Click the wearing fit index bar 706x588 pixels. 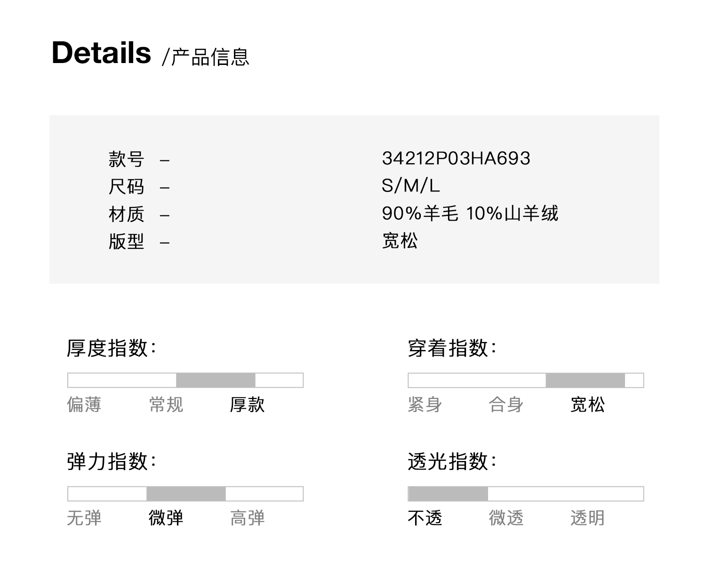tap(585, 380)
